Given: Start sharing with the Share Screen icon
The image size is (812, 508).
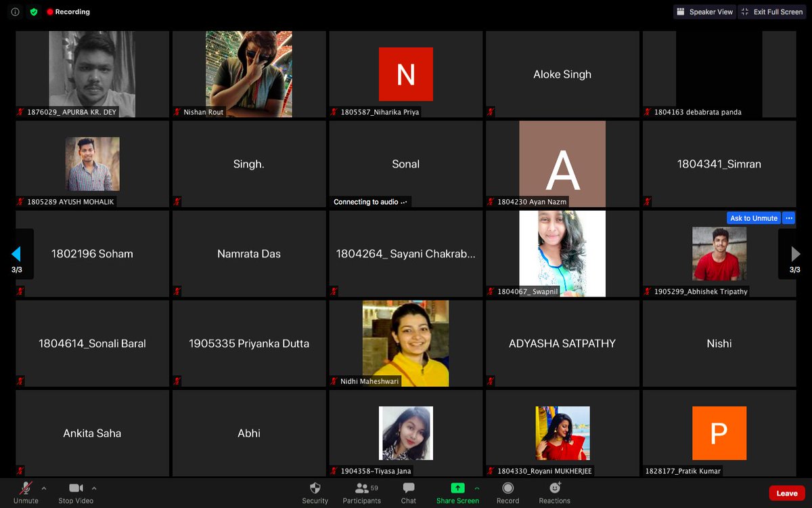Looking at the screenshot, I should (457, 488).
